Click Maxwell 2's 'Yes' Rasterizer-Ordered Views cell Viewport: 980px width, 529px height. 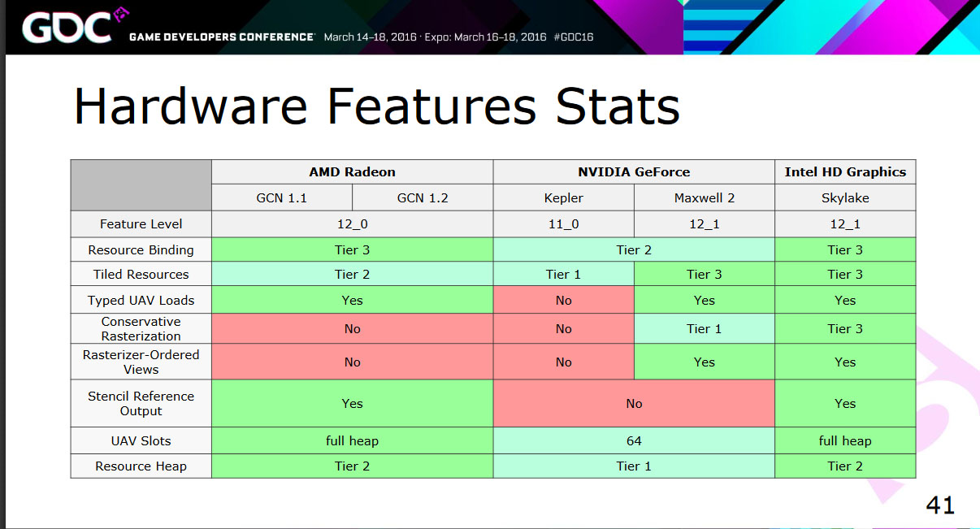705,362
